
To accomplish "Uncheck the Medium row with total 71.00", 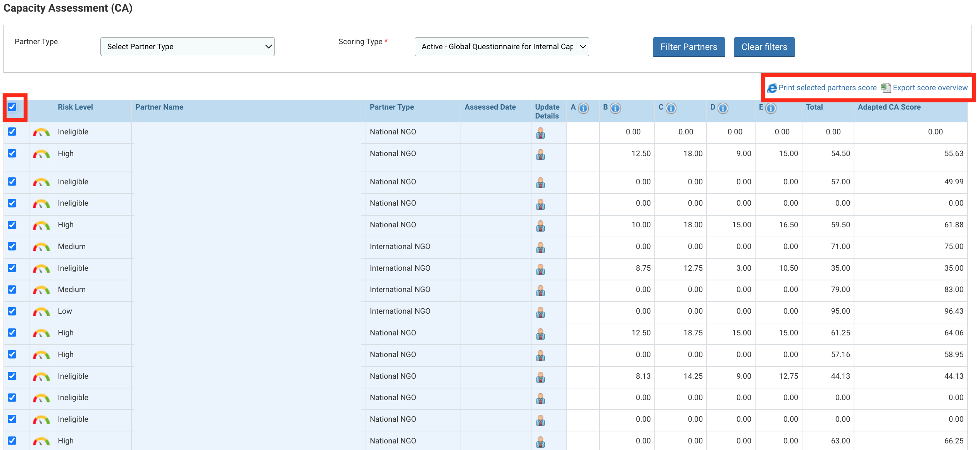I will pyautogui.click(x=12, y=246).
